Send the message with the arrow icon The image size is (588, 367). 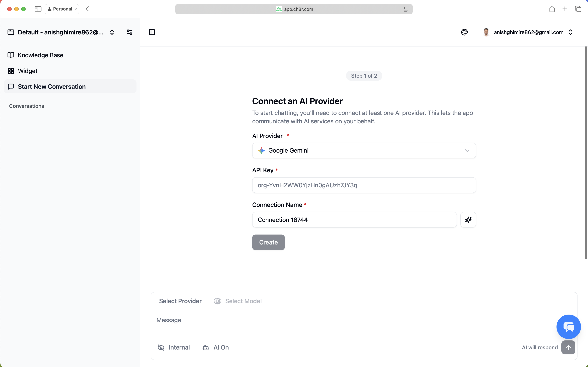point(569,347)
